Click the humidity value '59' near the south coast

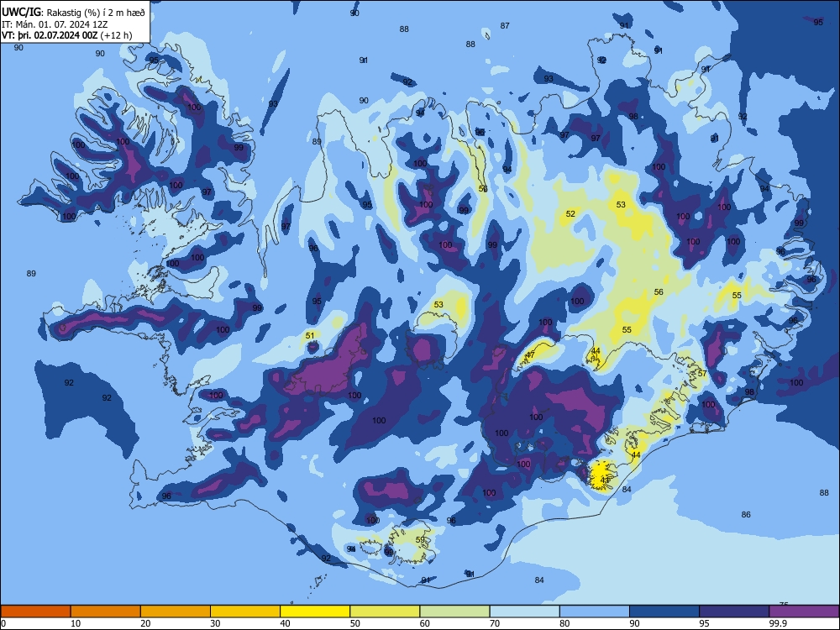click(x=421, y=540)
